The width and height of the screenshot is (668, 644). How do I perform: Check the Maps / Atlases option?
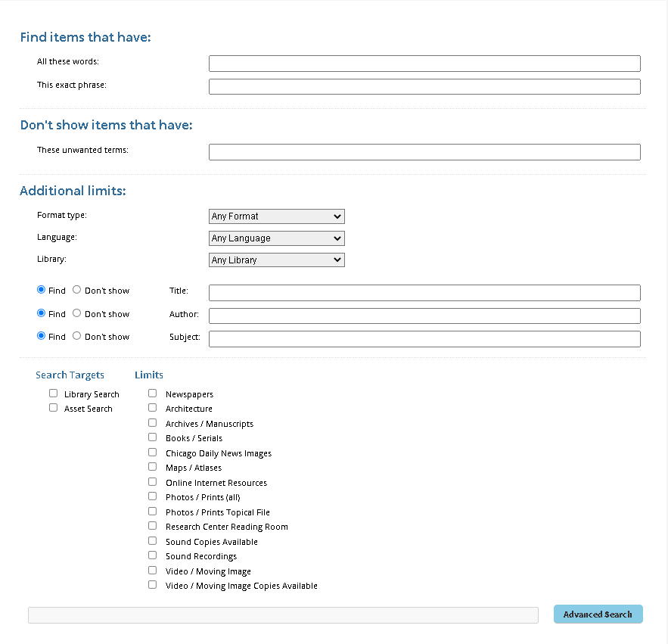point(152,466)
